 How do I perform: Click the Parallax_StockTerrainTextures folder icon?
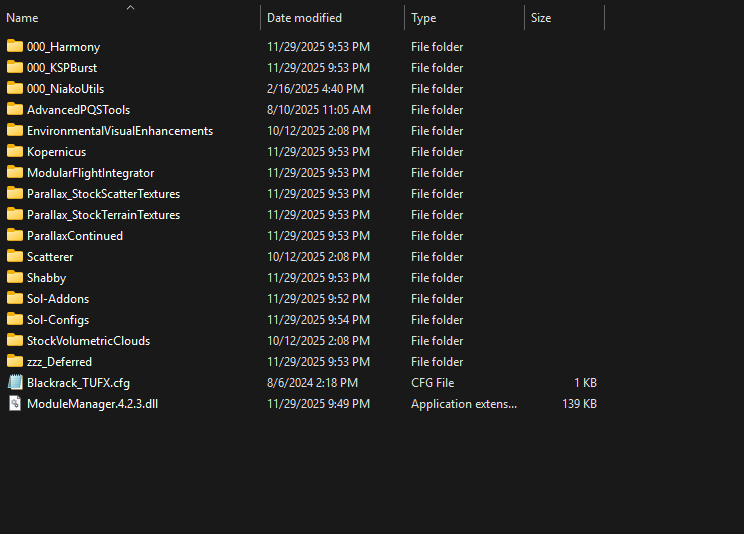pos(15,214)
